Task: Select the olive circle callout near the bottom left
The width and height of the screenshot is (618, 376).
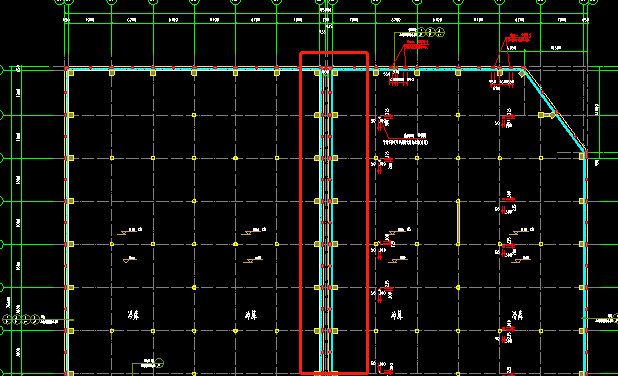Action: pyautogui.click(x=159, y=363)
